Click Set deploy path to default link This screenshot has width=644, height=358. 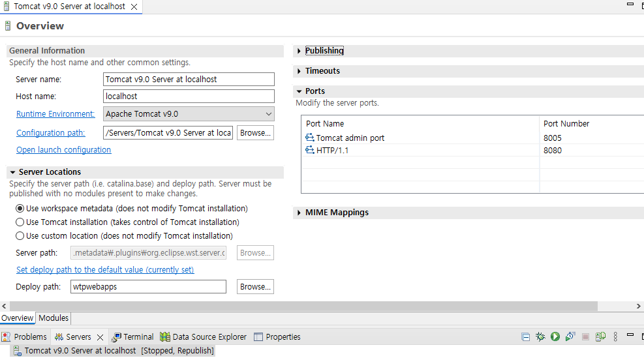click(x=105, y=270)
